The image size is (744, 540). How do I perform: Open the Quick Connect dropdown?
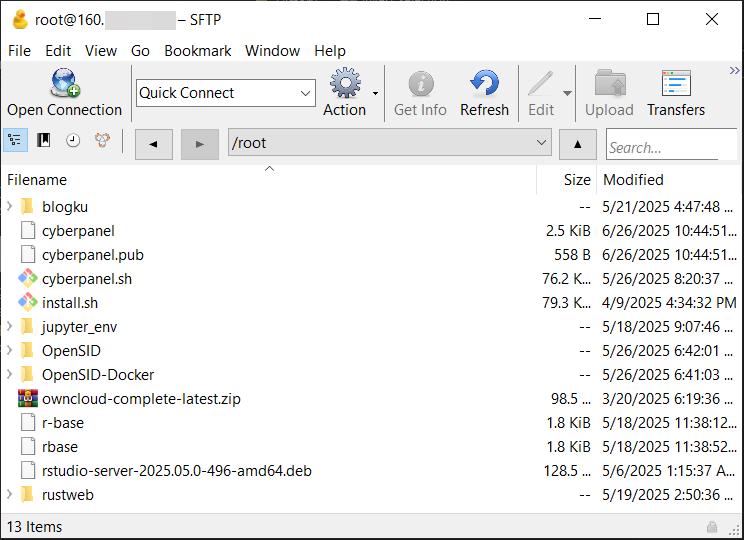click(x=306, y=93)
